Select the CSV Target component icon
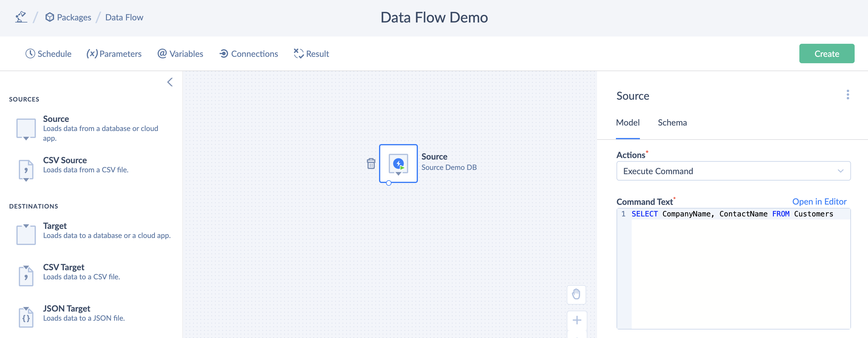The height and width of the screenshot is (338, 868). coord(26,276)
